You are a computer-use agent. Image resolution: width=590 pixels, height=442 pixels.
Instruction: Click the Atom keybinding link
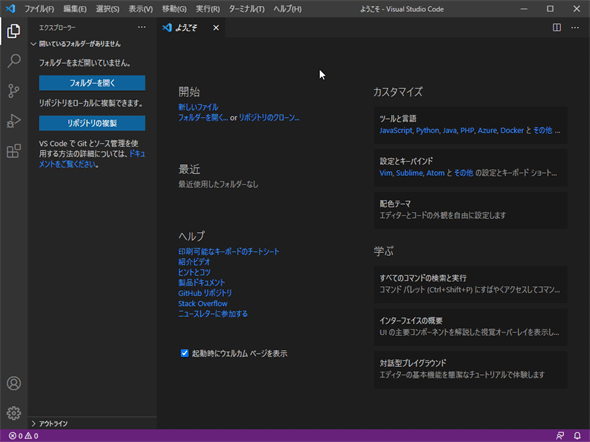pyautogui.click(x=435, y=173)
